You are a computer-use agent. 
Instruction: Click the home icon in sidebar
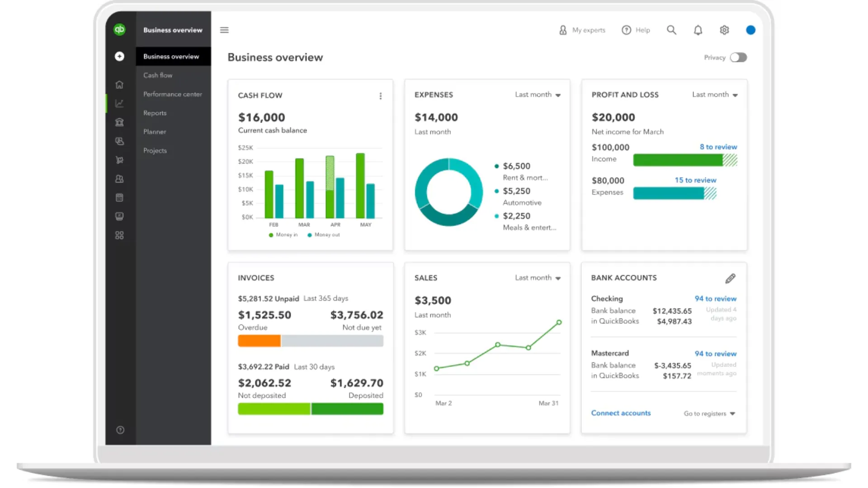(119, 84)
